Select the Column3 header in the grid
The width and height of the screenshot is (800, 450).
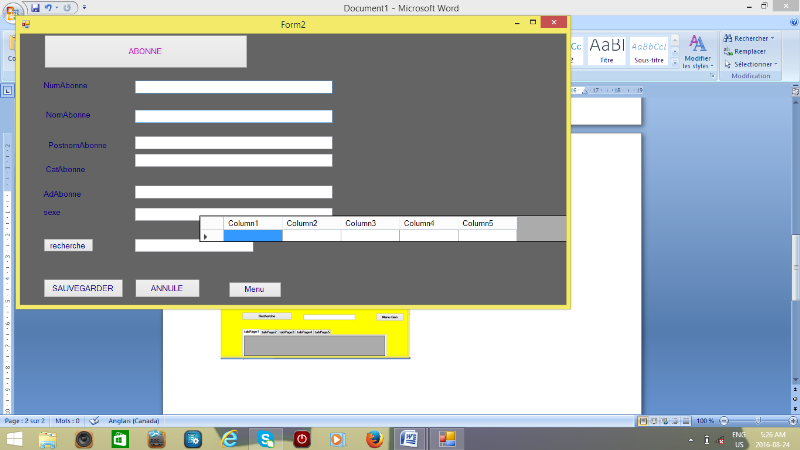pyautogui.click(x=370, y=223)
